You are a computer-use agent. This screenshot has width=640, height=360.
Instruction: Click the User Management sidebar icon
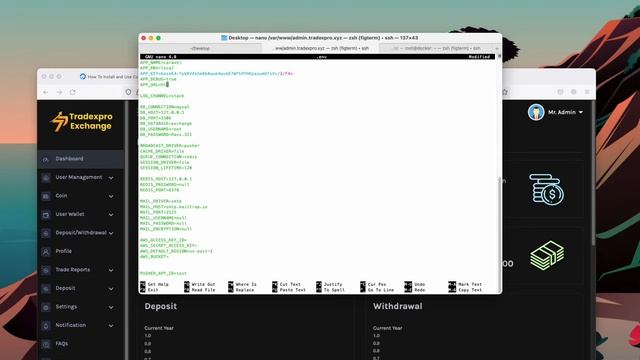tap(46, 178)
